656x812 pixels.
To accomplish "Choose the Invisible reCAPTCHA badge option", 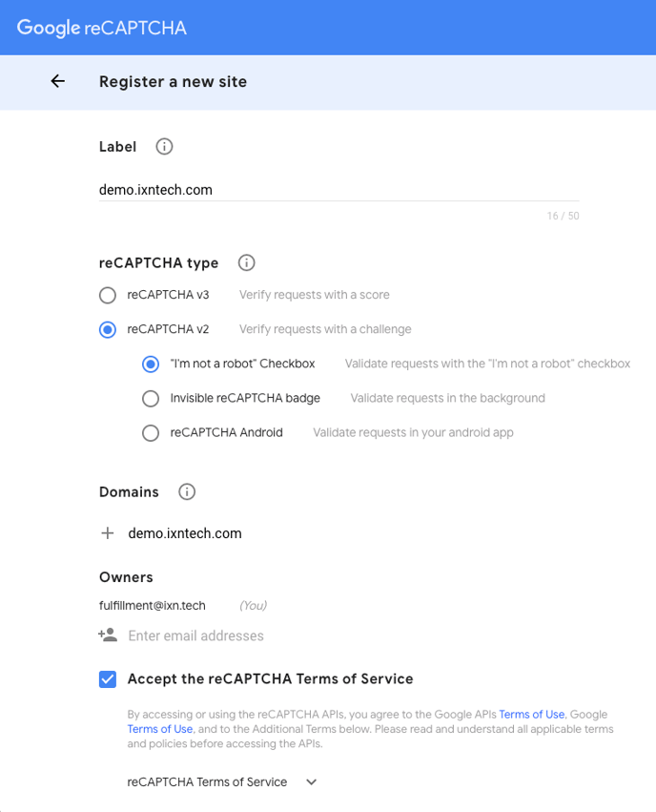I will pos(151,398).
